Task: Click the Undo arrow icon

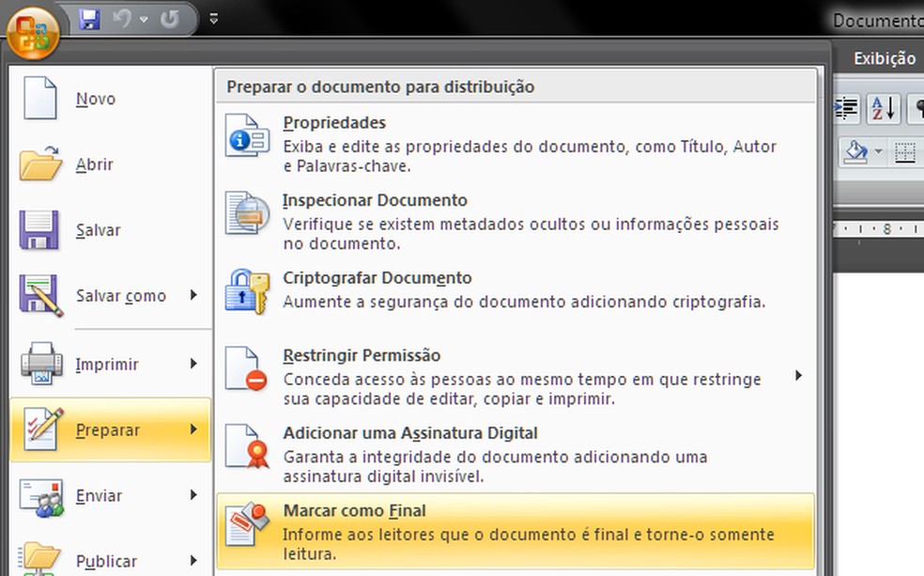Action: pyautogui.click(x=120, y=19)
